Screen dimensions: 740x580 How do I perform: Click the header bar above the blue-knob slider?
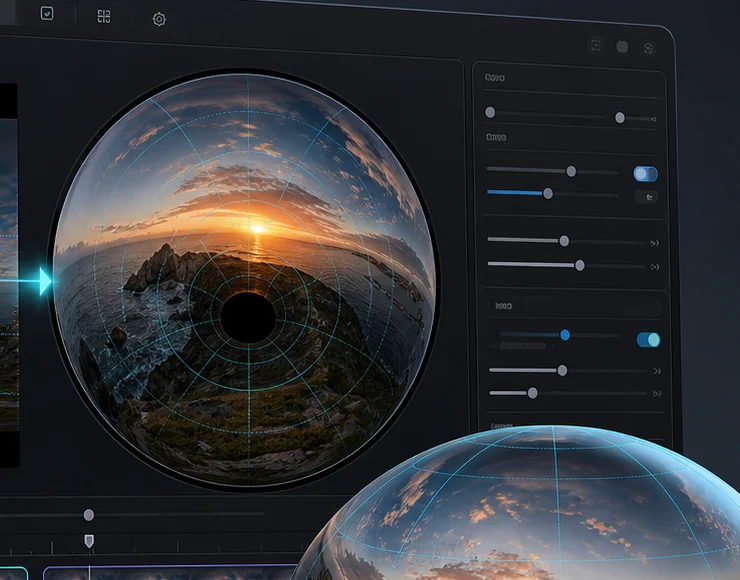click(574, 306)
